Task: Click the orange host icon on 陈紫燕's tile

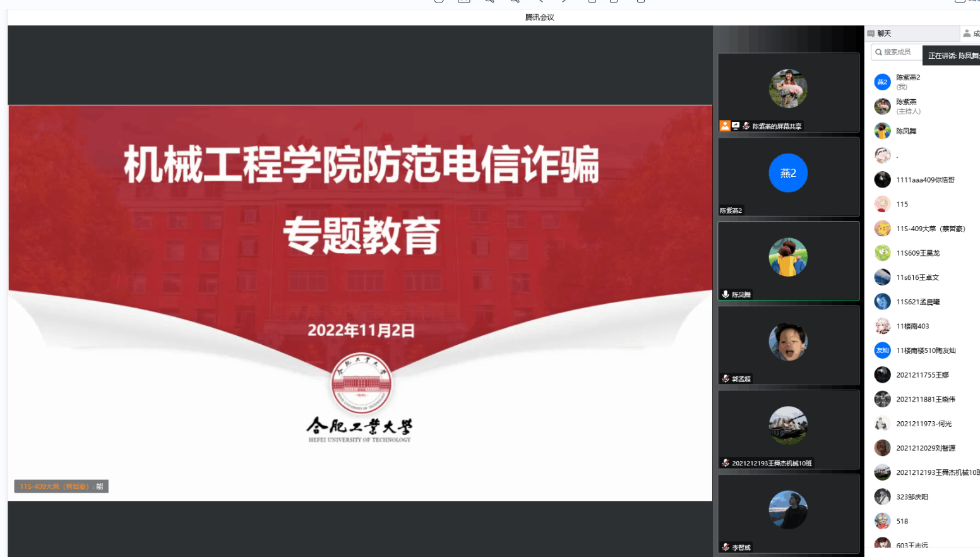Action: tap(725, 126)
